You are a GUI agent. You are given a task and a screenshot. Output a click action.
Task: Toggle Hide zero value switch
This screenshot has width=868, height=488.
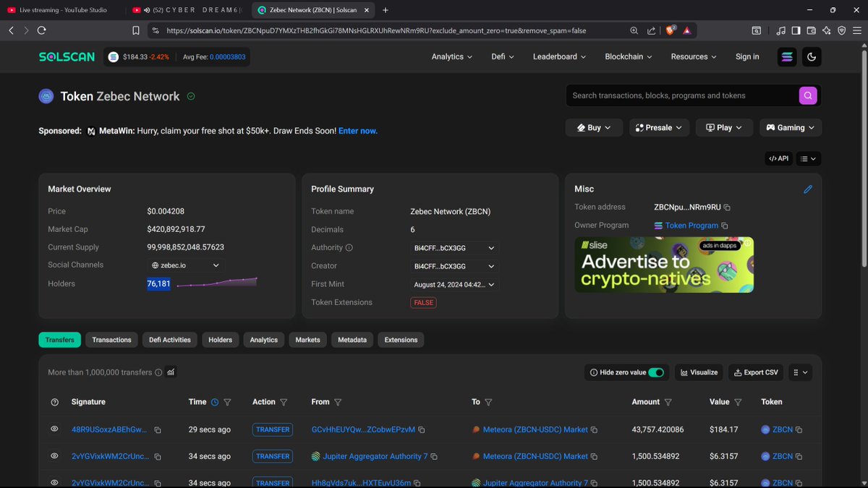pyautogui.click(x=656, y=372)
